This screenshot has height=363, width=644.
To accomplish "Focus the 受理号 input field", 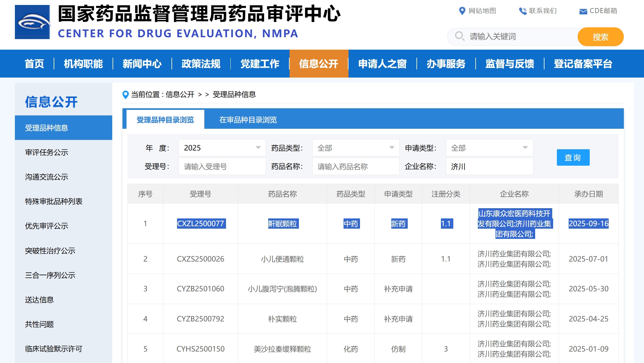I will tap(222, 167).
